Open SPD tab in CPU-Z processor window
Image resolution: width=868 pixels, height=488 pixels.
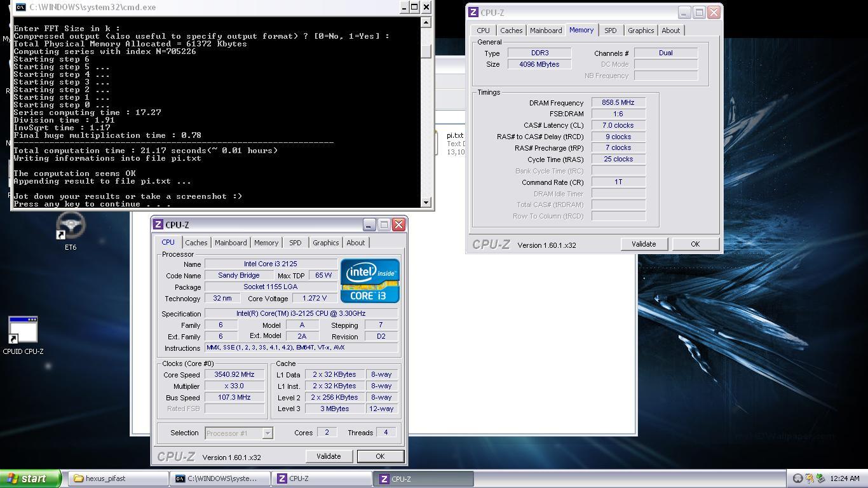click(295, 243)
